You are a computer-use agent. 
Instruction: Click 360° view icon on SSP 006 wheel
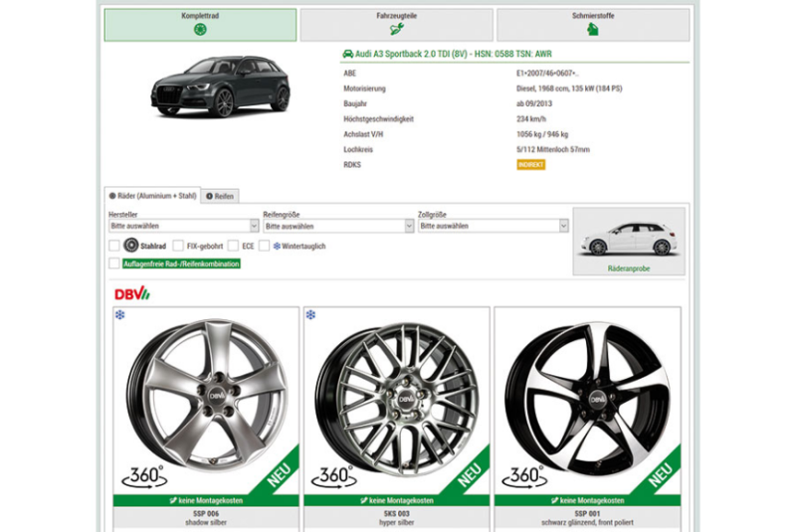[144, 475]
